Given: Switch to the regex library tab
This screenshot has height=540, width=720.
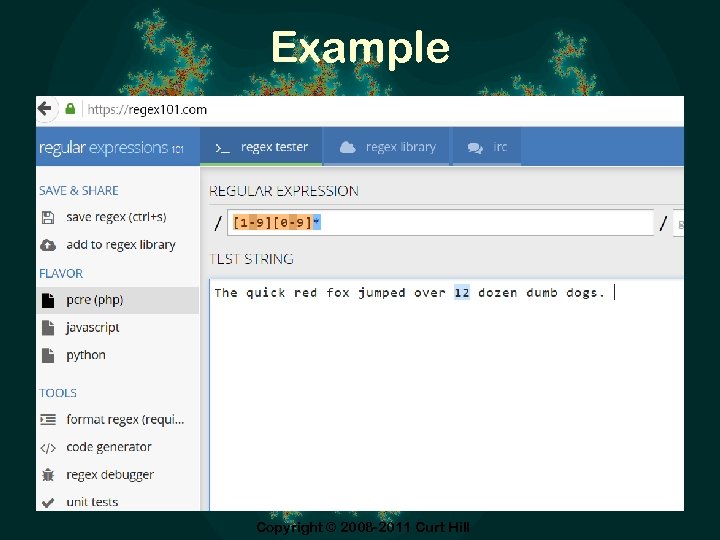Looking at the screenshot, I should pyautogui.click(x=387, y=147).
